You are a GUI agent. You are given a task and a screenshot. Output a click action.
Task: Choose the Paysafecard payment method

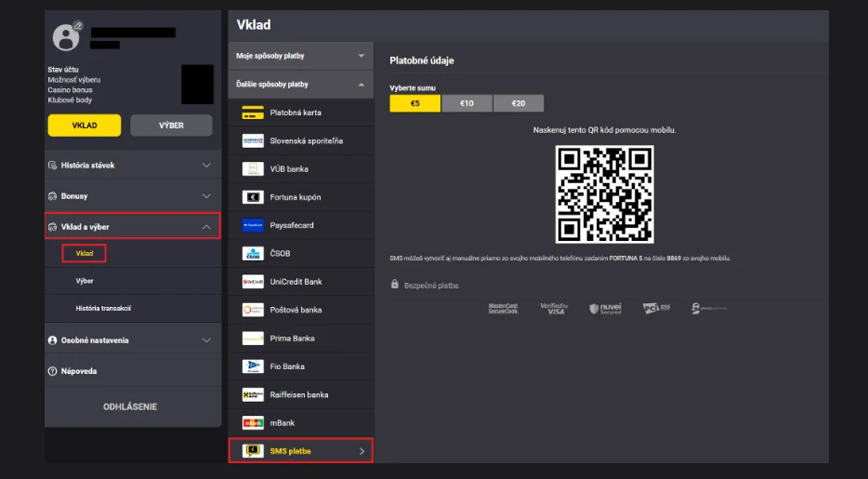(x=300, y=225)
